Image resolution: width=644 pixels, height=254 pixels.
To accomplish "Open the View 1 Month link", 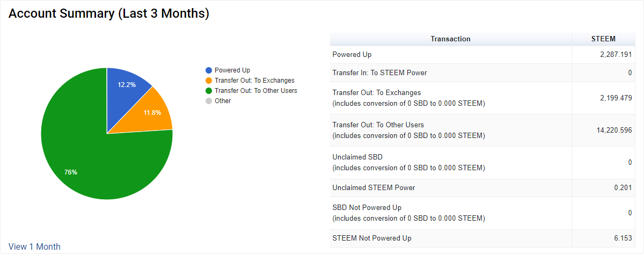I will [x=34, y=247].
